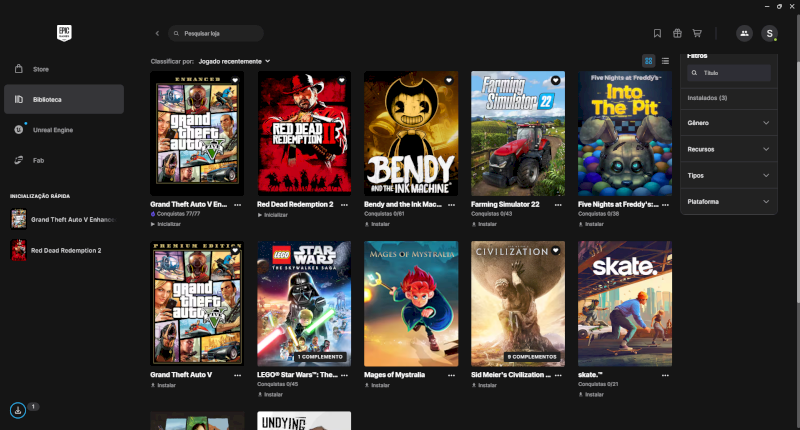Image resolution: width=800 pixels, height=430 pixels.
Task: Click 'Conquistas 77/77' achievements text
Action: [x=178, y=214]
